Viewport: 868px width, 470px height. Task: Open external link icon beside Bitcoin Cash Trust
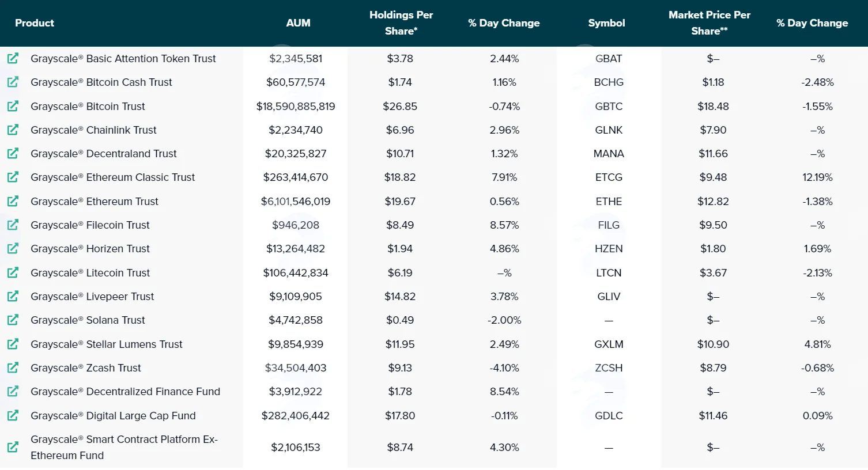point(13,82)
